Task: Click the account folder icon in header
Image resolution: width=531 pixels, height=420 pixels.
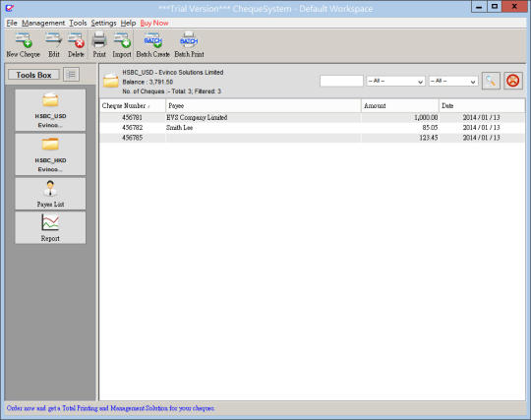Action: tap(111, 81)
